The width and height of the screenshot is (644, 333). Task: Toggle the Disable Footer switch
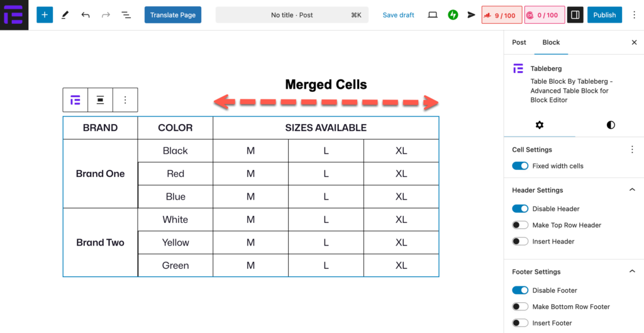(x=520, y=290)
